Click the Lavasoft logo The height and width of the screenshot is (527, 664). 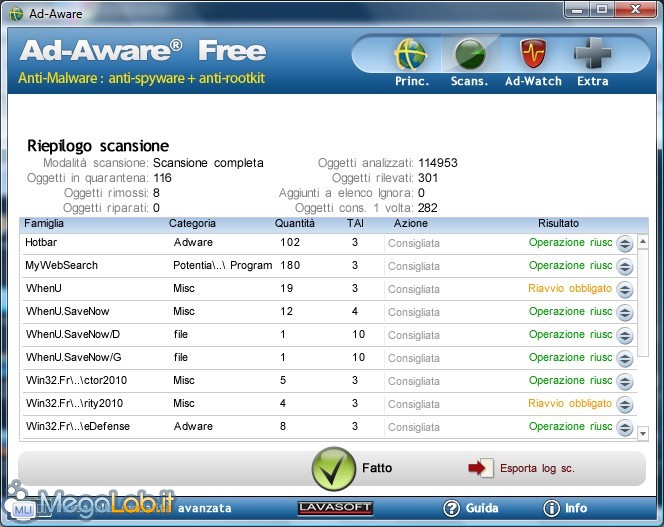[335, 508]
